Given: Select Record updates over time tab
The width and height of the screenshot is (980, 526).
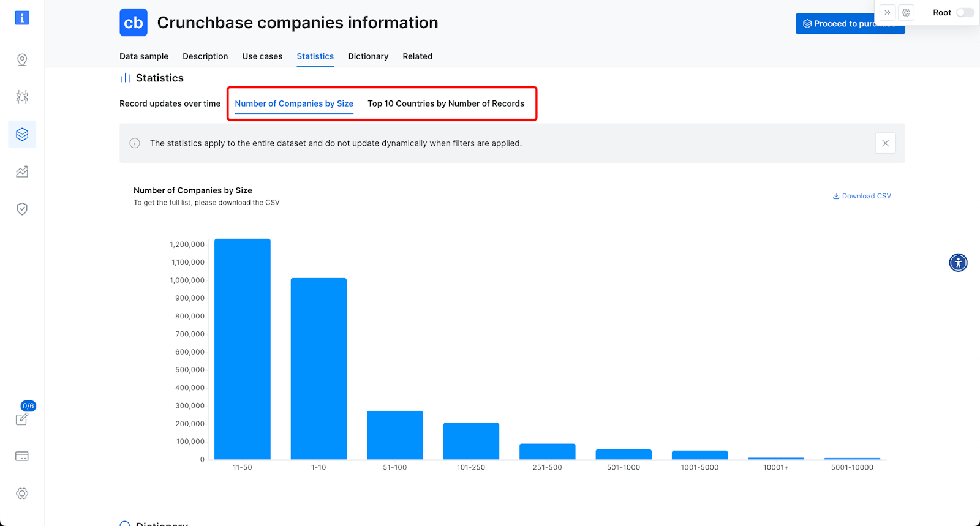Looking at the screenshot, I should click(170, 103).
